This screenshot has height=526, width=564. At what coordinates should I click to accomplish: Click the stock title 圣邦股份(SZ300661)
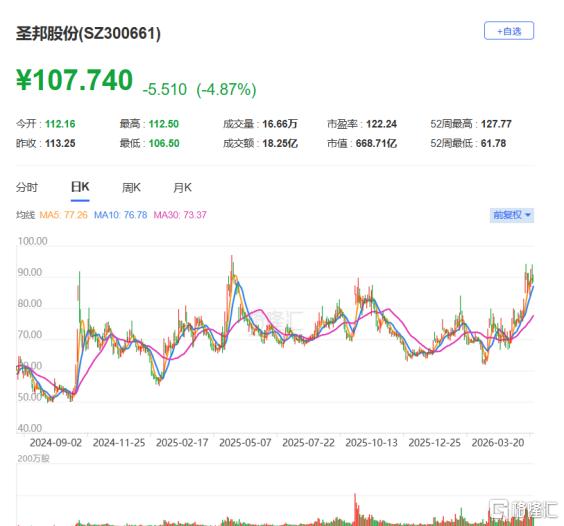pos(88,33)
